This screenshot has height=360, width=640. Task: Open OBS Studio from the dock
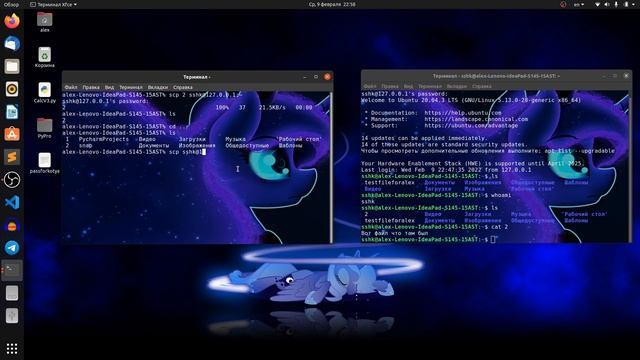click(12, 180)
